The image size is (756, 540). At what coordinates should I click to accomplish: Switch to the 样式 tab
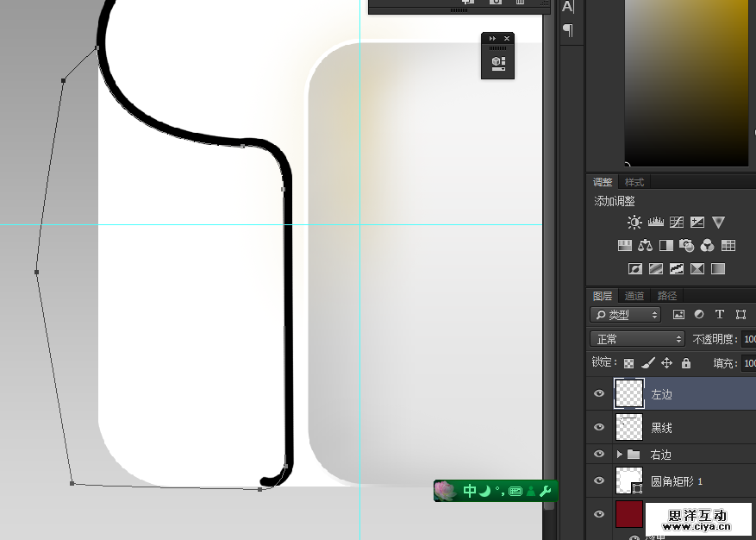click(x=634, y=182)
